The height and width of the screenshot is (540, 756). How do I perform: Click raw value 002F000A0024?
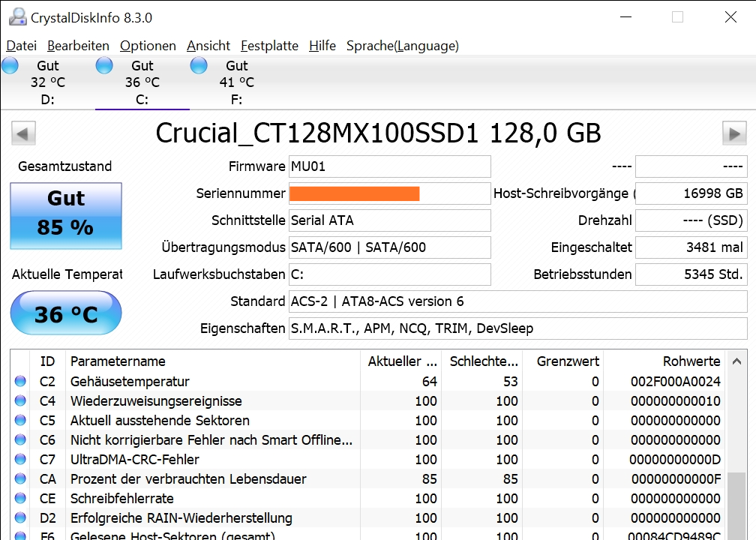676,381
